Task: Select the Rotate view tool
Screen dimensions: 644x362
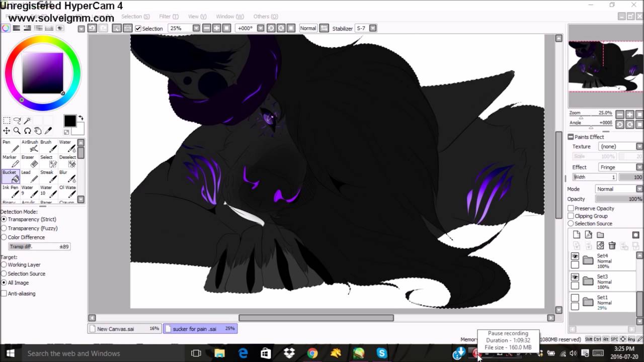Action: [x=28, y=131]
